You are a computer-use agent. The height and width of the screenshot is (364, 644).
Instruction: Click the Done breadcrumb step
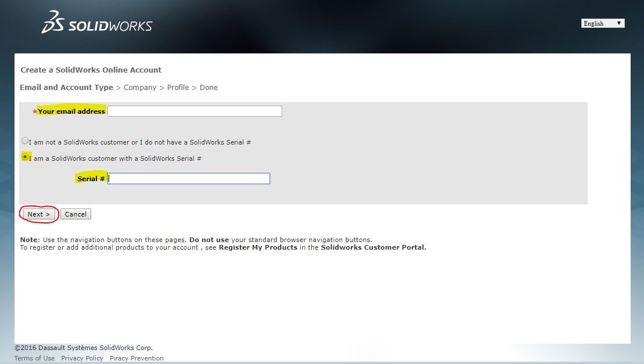[x=208, y=88]
